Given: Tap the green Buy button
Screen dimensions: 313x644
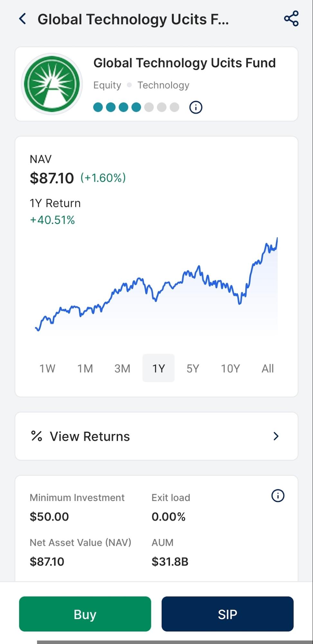Looking at the screenshot, I should click(85, 614).
